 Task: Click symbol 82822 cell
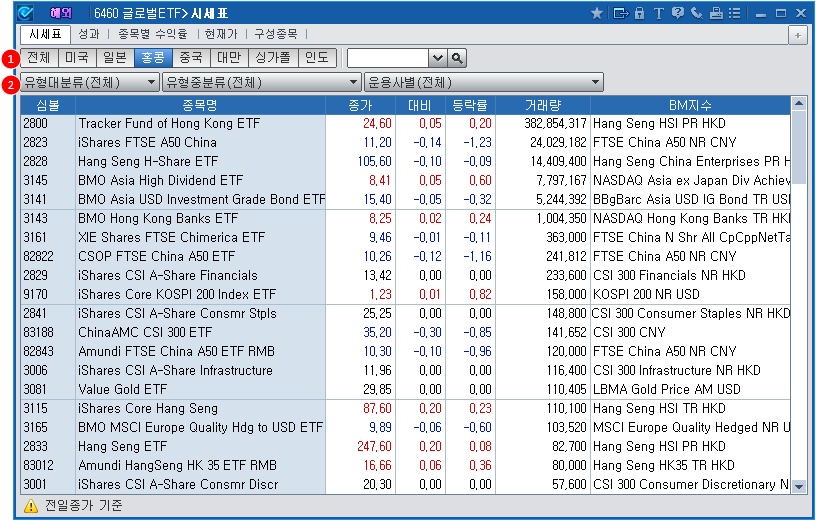pyautogui.click(x=48, y=256)
